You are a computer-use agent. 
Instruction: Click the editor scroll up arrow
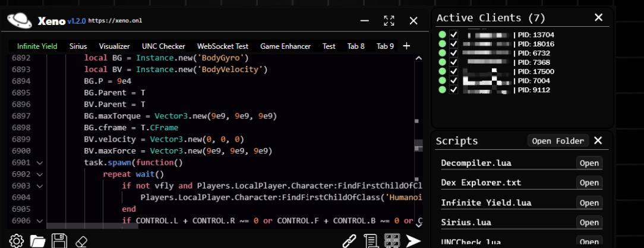tap(418, 58)
